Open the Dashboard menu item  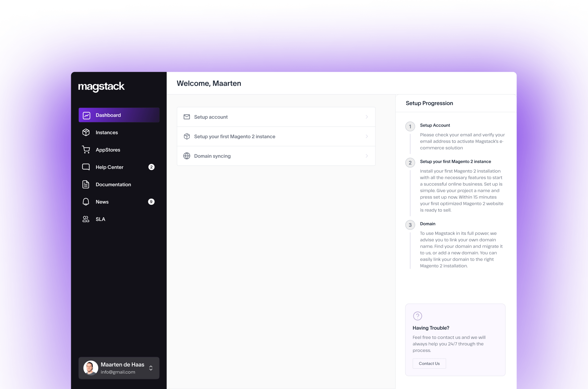[119, 115]
